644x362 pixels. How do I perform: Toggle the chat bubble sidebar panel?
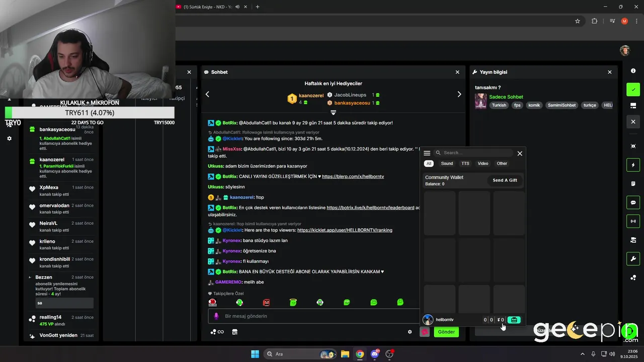633,203
